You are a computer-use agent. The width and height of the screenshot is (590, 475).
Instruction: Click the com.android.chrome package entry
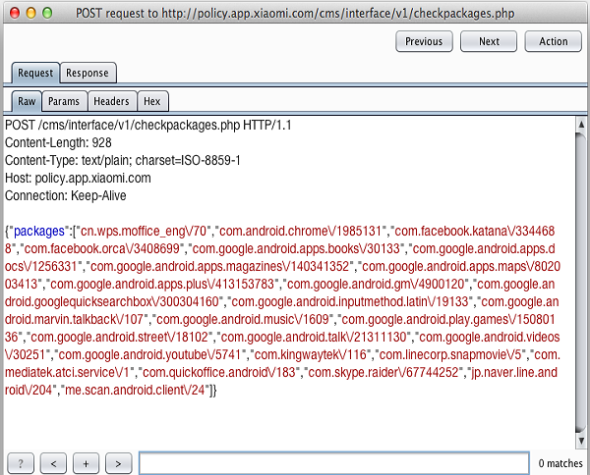[300, 231]
